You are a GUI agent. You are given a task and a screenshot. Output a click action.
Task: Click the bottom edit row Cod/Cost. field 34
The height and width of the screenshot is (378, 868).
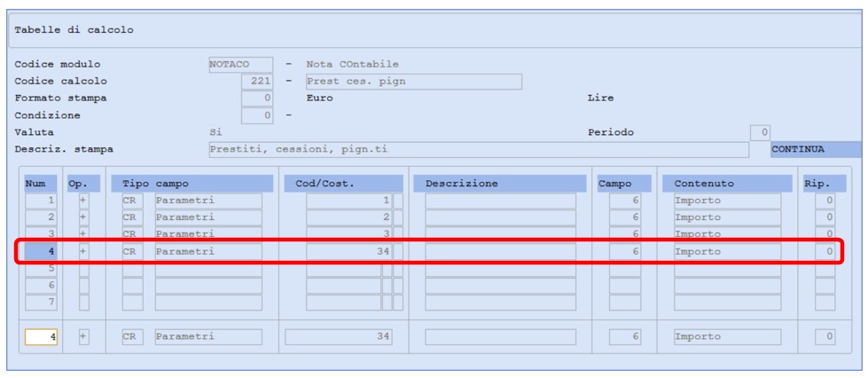click(338, 336)
